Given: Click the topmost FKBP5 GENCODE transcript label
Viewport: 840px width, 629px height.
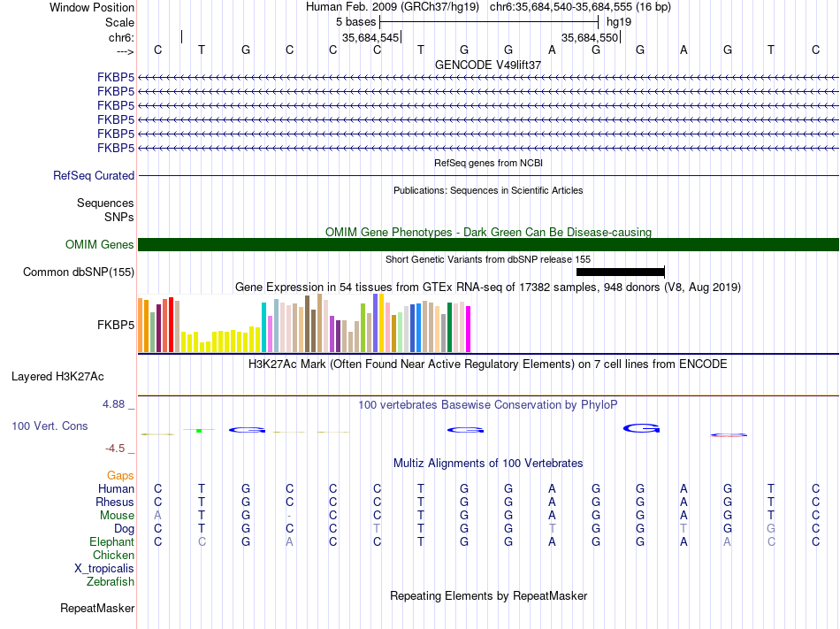Looking at the screenshot, I should [x=116, y=77].
